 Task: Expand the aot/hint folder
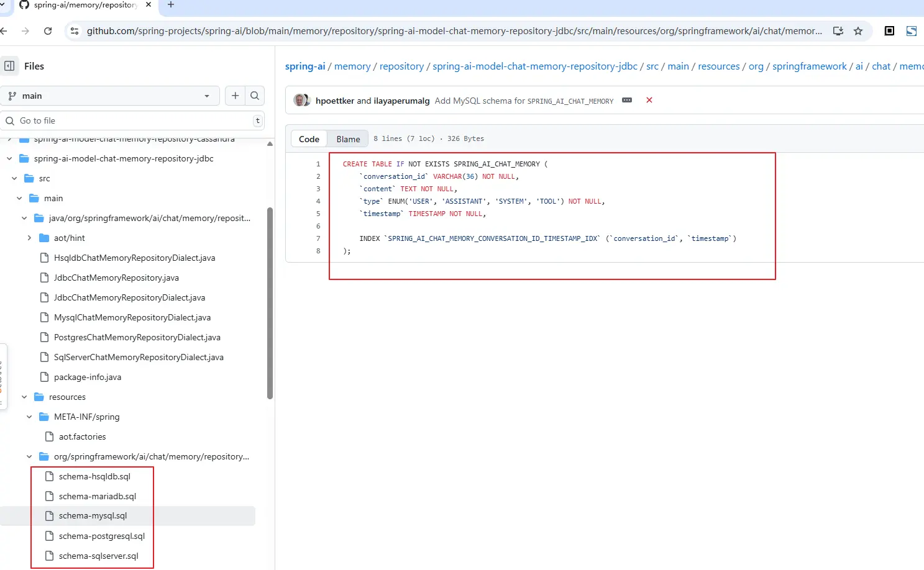point(29,238)
